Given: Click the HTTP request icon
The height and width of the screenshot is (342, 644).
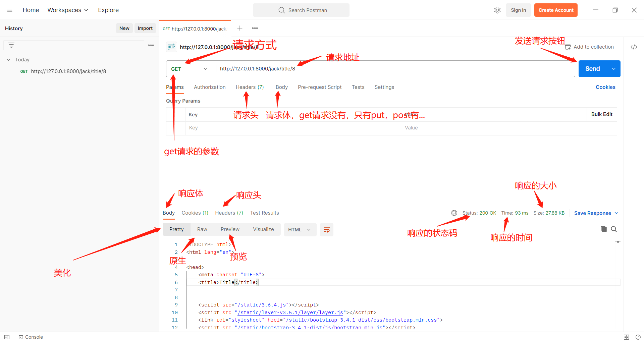Looking at the screenshot, I should coord(171,47).
